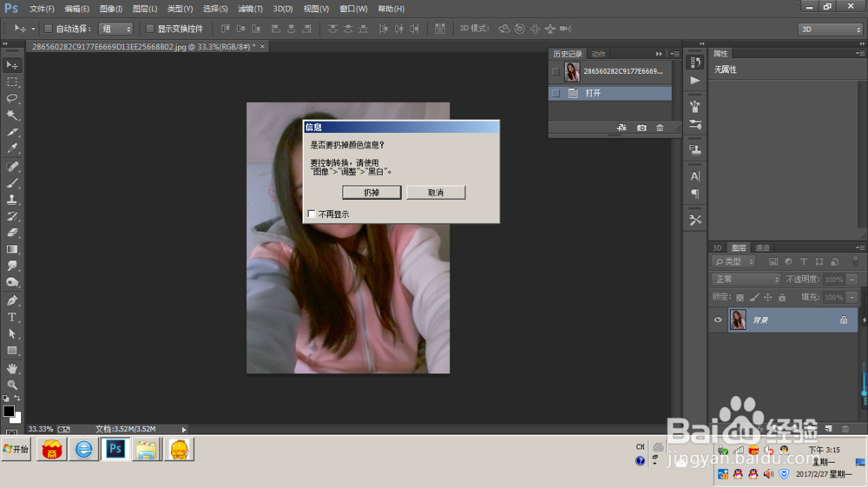This screenshot has height=488, width=868.
Task: Select the Crop tool
Action: [11, 132]
